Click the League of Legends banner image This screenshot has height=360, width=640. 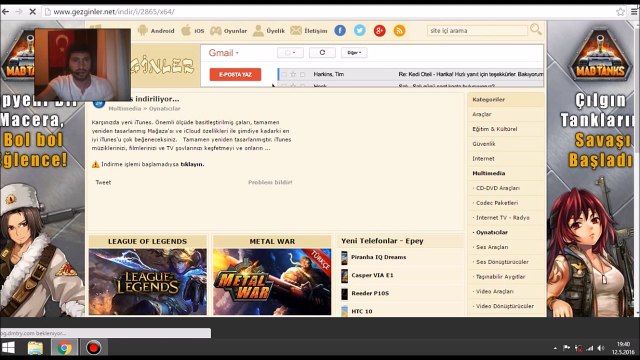(x=148, y=282)
